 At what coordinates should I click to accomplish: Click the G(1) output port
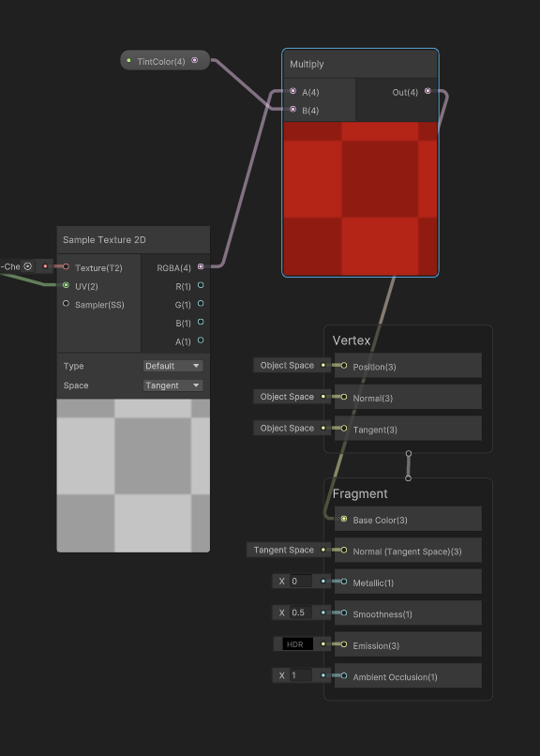[201, 303]
